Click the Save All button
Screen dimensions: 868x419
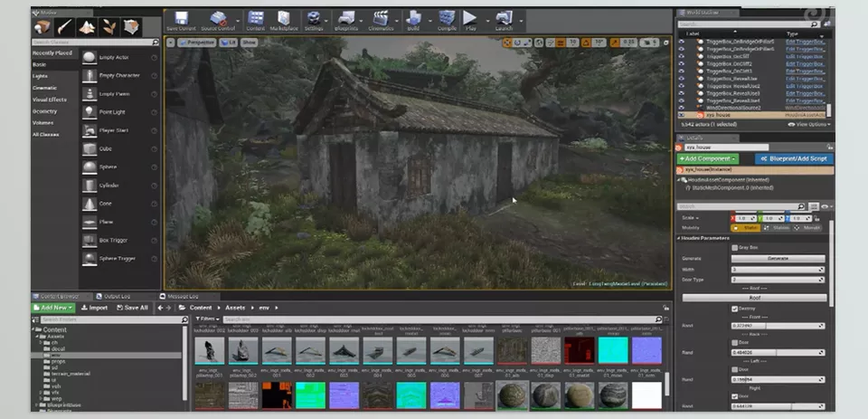click(x=131, y=308)
